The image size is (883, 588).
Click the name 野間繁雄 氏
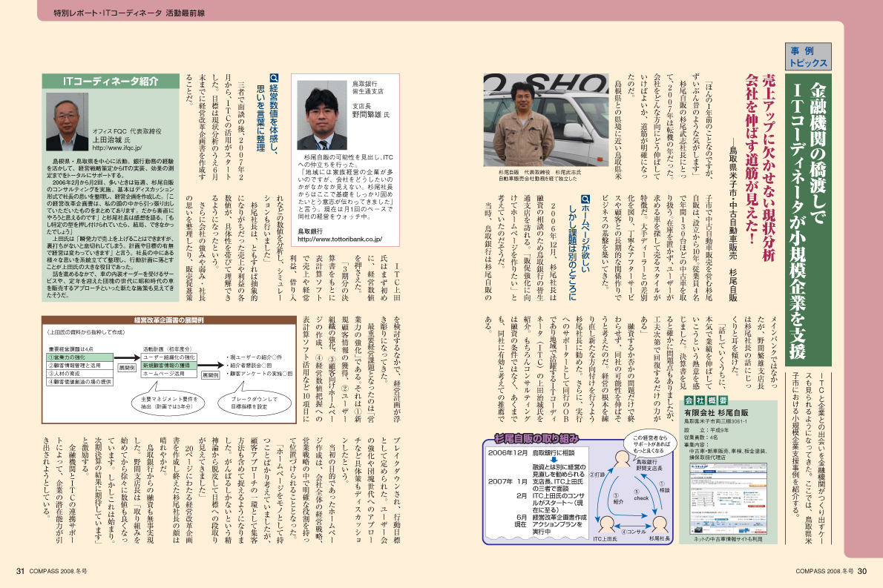370,115
